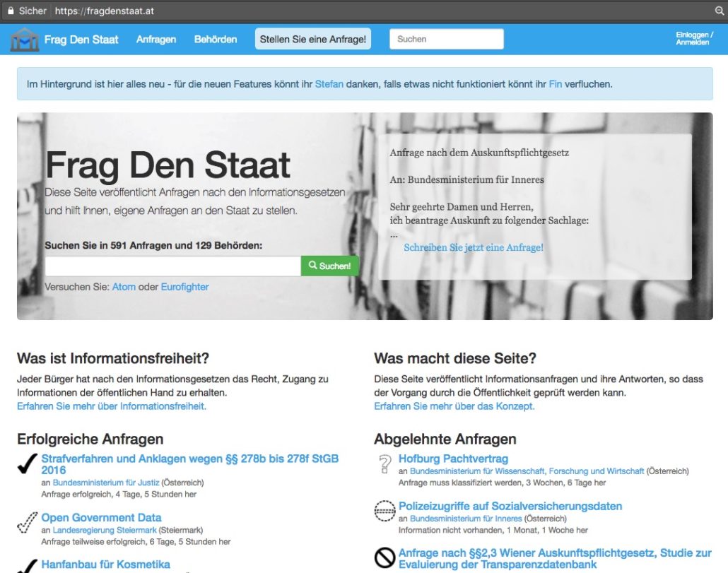Open Erfahren Sie mehr über Informationsfreiheit link
This screenshot has width=728, height=573.
click(x=112, y=406)
